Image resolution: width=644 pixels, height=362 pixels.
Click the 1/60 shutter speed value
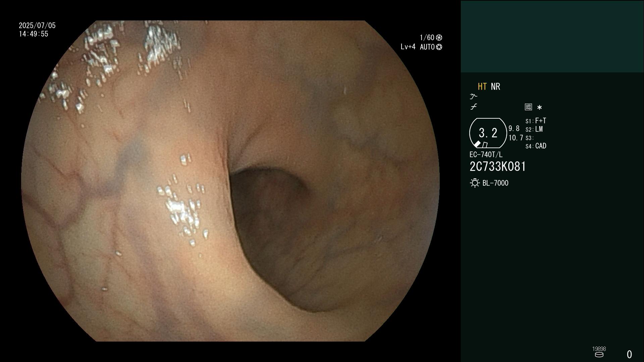pos(427,38)
